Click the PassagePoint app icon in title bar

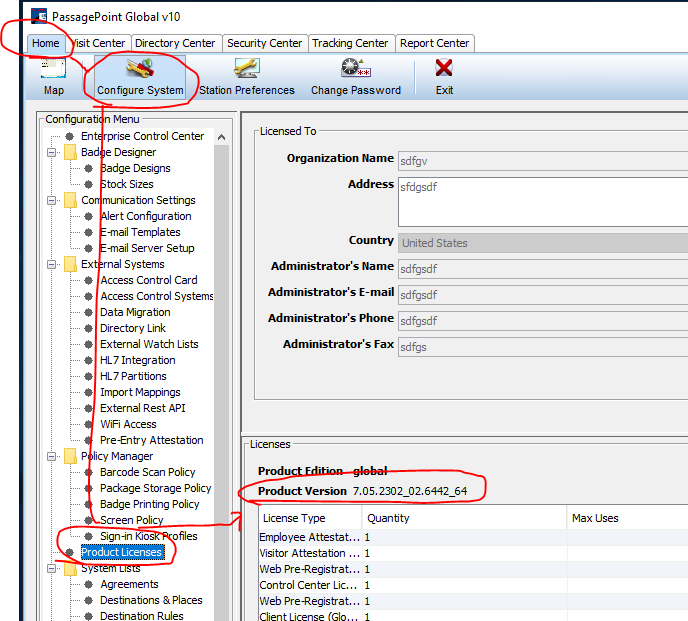pos(39,16)
